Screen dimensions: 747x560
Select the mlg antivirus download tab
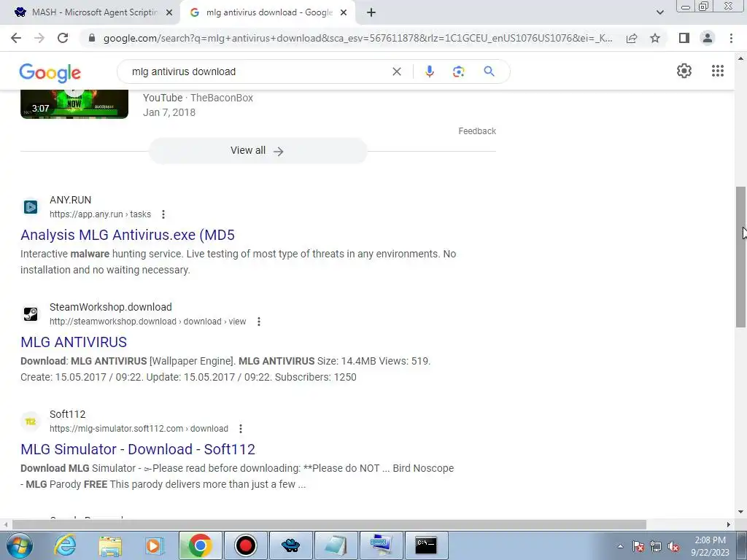[x=267, y=13]
